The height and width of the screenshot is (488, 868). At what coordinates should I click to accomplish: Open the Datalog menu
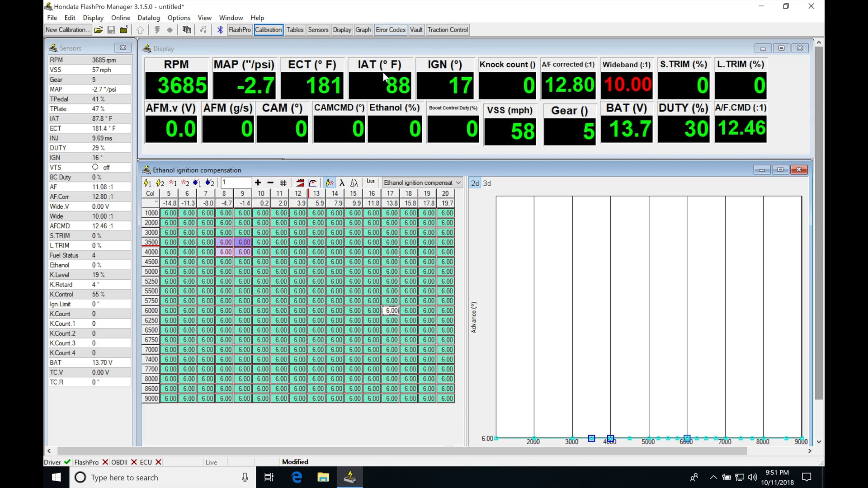(149, 18)
